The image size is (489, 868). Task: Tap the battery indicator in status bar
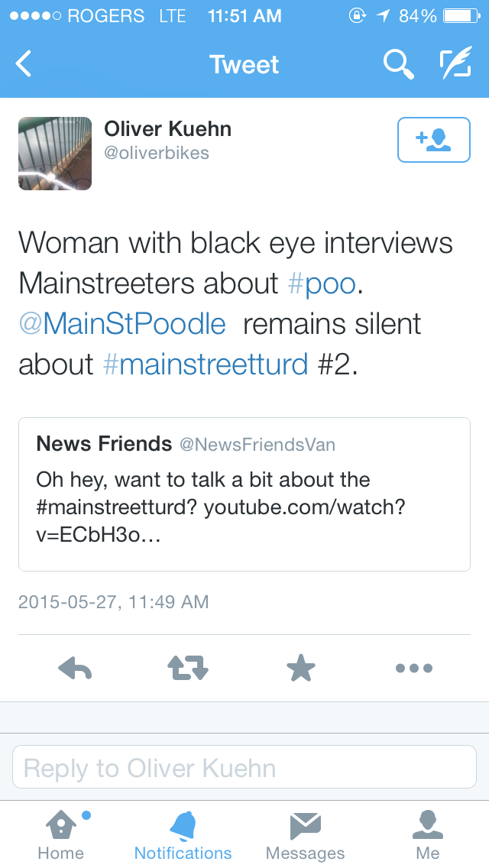coord(460,16)
